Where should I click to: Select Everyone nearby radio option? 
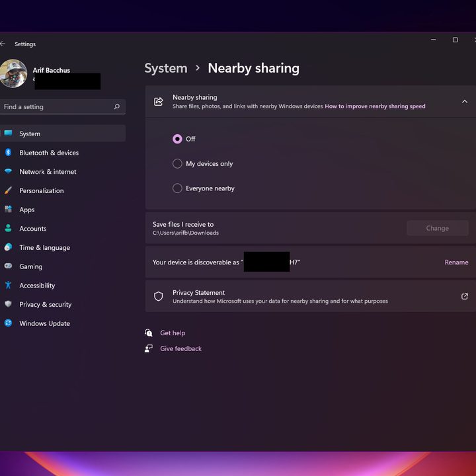click(177, 188)
